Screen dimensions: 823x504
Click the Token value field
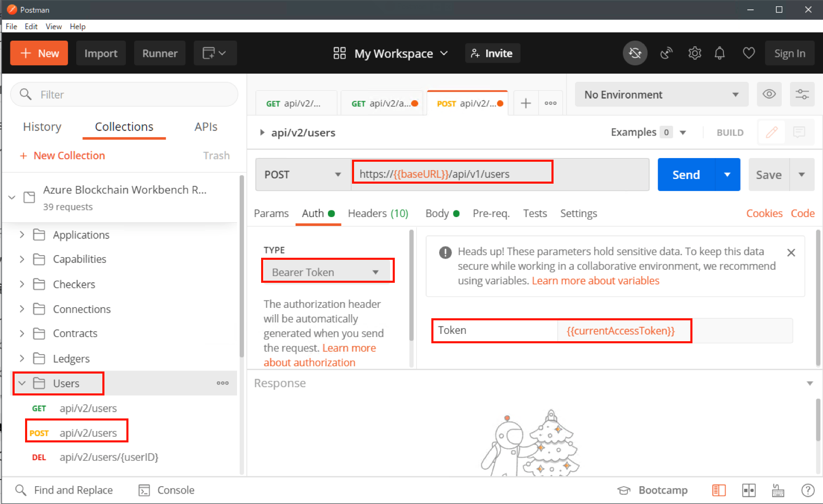675,331
